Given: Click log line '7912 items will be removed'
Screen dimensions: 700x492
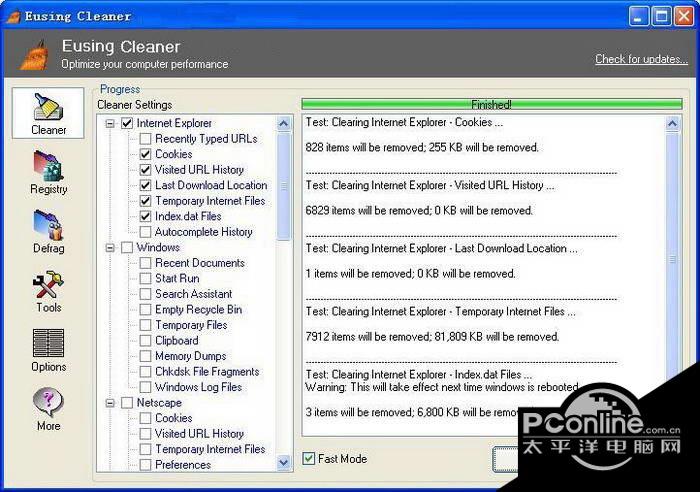Looking at the screenshot, I should click(432, 337).
